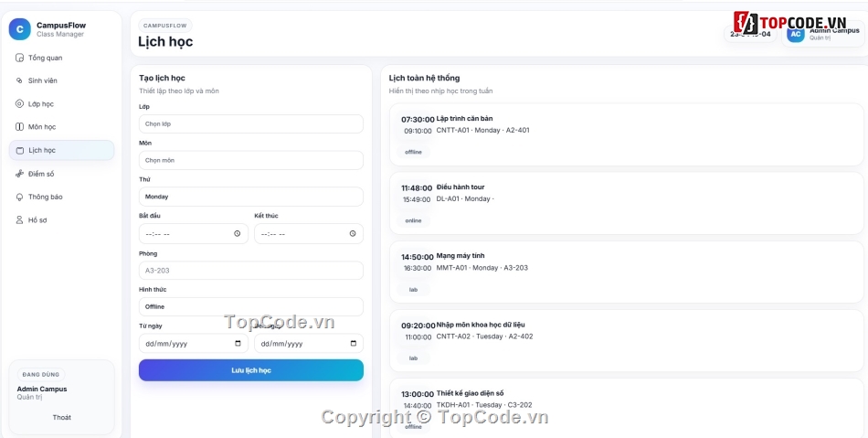Click the AC avatar in header
This screenshot has width=868, height=438.
click(x=796, y=35)
